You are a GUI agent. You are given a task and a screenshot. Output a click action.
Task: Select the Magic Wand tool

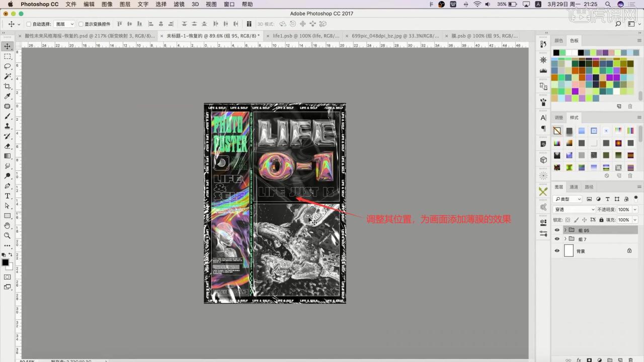(x=8, y=76)
